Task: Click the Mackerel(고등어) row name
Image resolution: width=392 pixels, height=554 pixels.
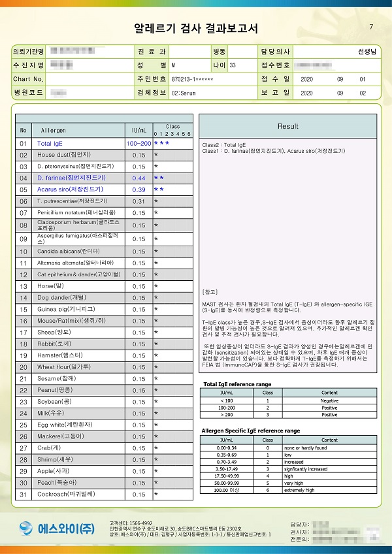Action: coord(61,436)
